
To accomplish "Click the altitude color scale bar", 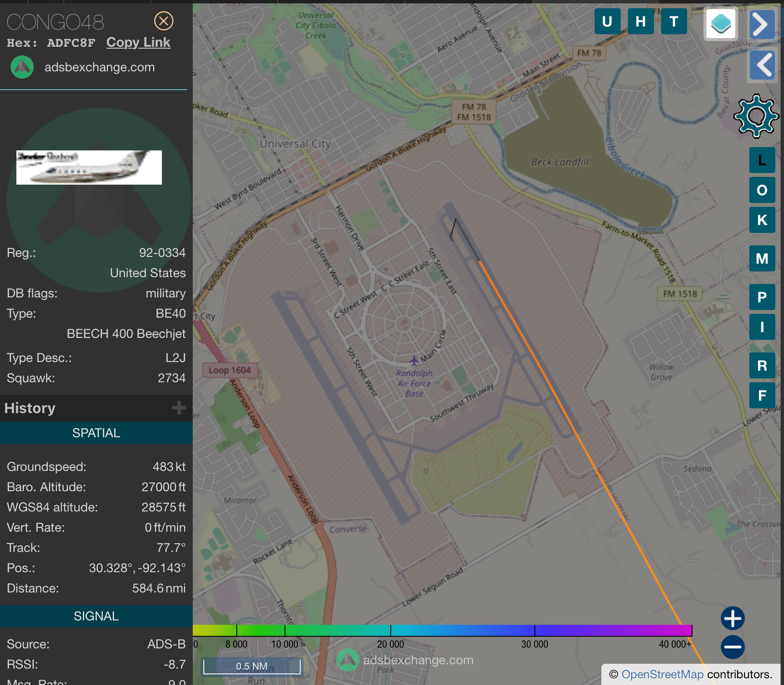I will pyautogui.click(x=442, y=630).
